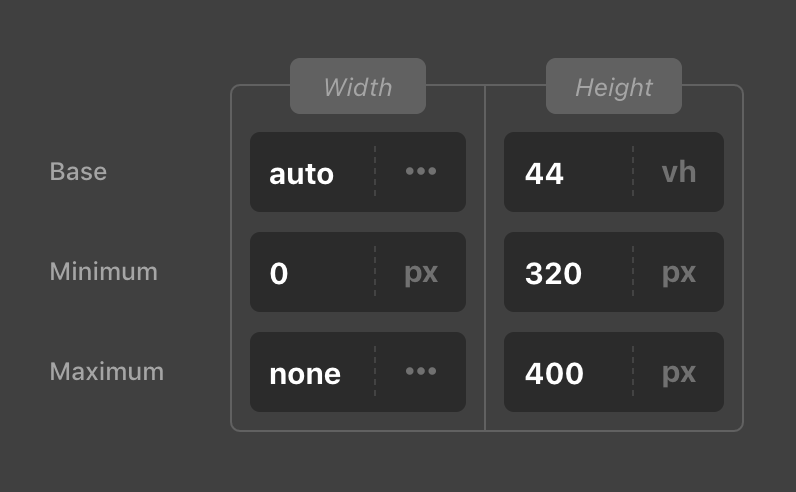Select the Height column header

(614, 87)
